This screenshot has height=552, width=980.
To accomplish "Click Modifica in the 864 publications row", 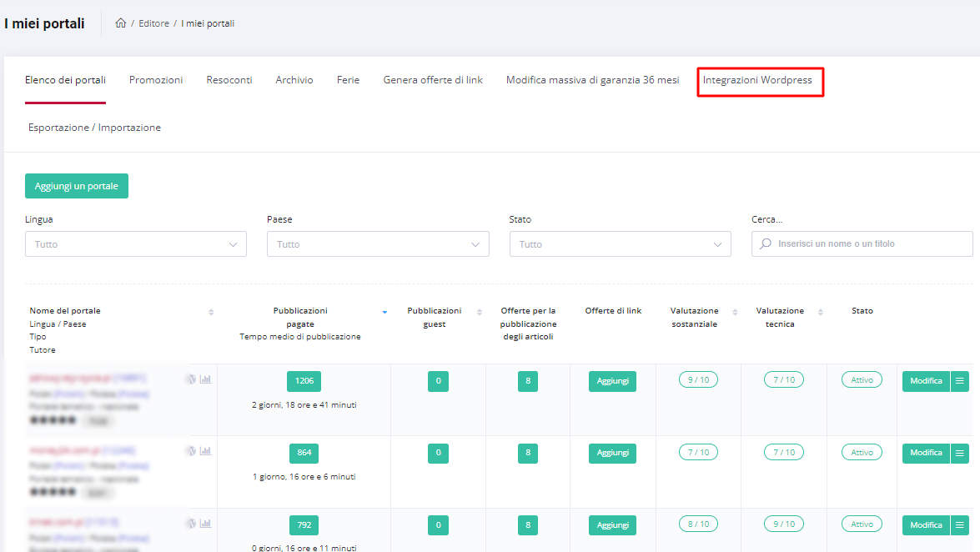I will (927, 453).
